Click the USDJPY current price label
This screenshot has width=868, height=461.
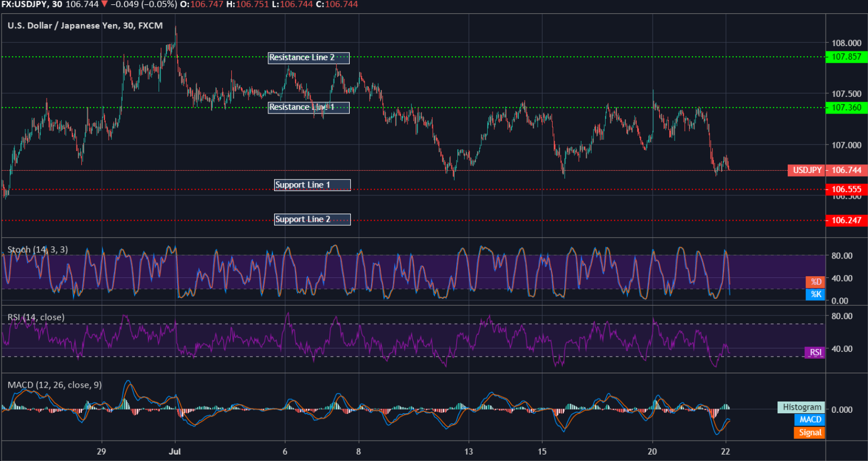(806, 170)
